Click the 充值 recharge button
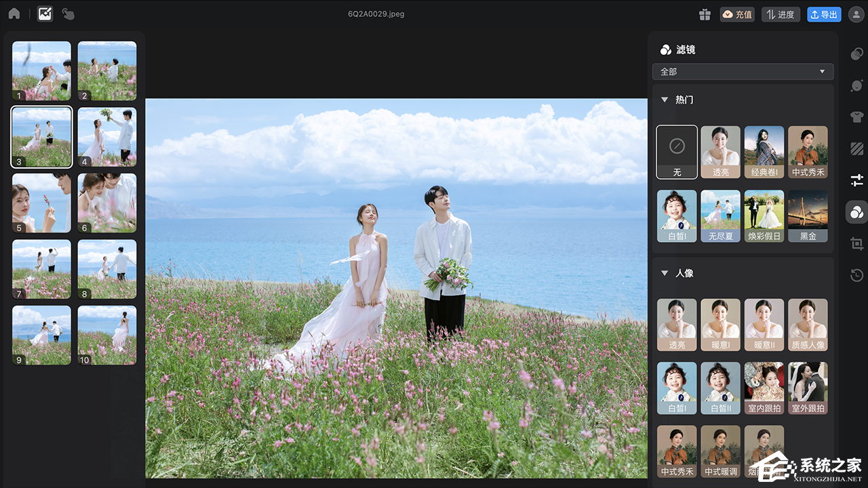The width and height of the screenshot is (868, 488). tap(737, 14)
